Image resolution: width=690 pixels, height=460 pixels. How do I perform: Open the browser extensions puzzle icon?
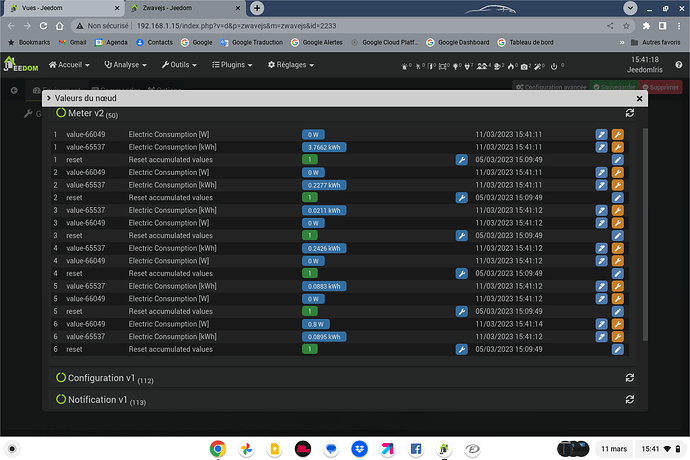pyautogui.click(x=646, y=26)
